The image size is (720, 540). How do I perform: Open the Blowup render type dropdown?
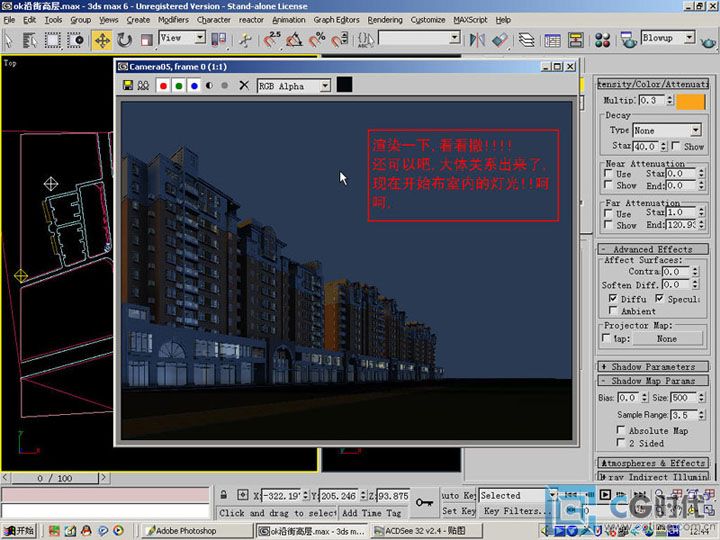690,38
